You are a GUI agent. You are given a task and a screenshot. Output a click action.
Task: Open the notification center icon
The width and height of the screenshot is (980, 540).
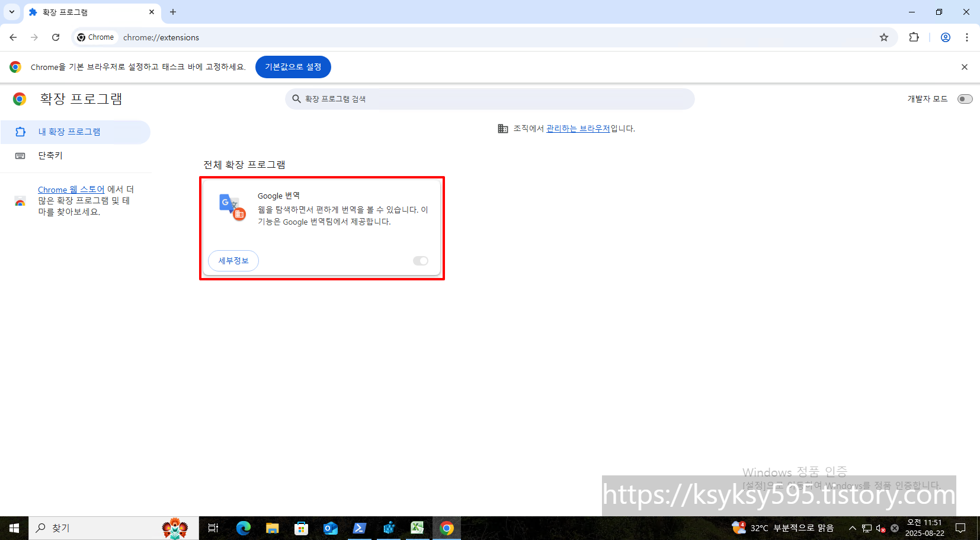pyautogui.click(x=960, y=528)
